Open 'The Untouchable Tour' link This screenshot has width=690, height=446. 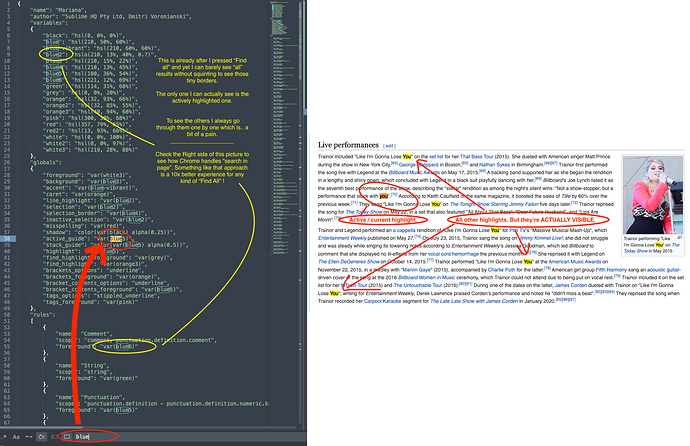click(x=418, y=285)
